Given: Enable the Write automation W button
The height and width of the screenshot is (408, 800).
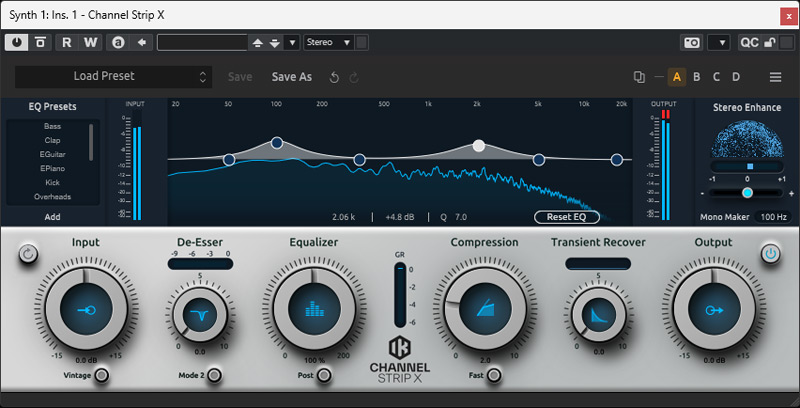Looking at the screenshot, I should pos(90,42).
